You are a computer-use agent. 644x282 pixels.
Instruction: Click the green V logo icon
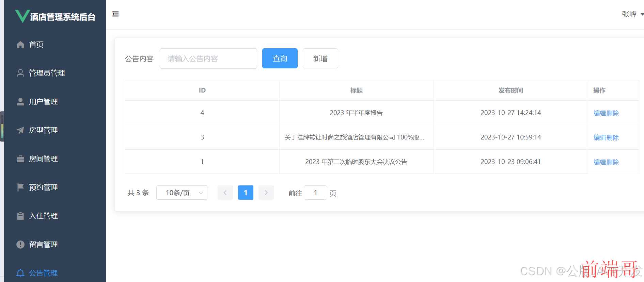click(x=22, y=16)
